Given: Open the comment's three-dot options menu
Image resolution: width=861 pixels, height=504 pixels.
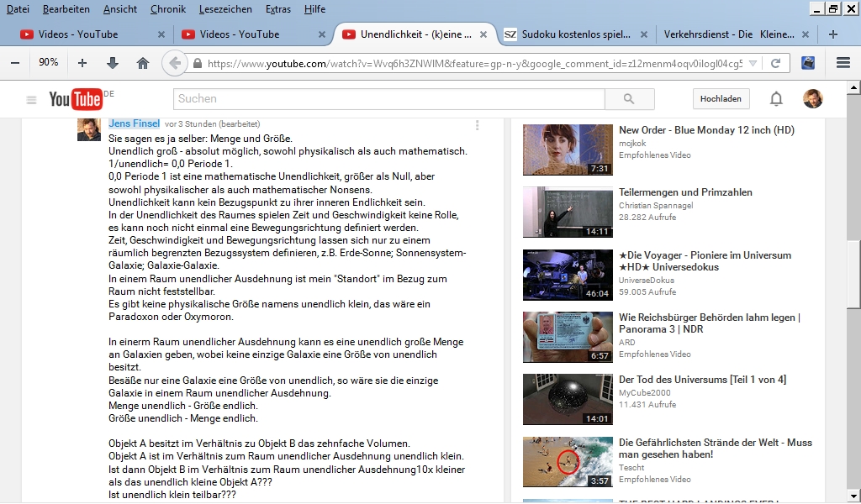Looking at the screenshot, I should pos(477,125).
